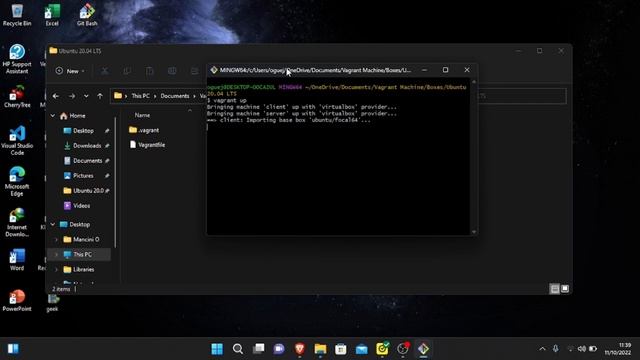The width and height of the screenshot is (640, 360).
Task: Open the New dropdown in Explorer
Action: (x=70, y=71)
